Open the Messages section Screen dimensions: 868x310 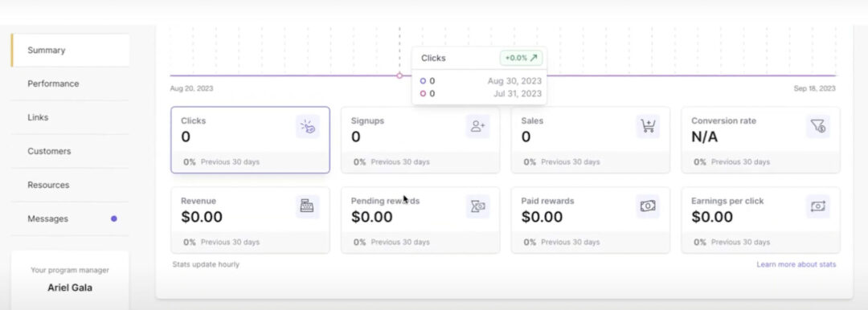70,218
